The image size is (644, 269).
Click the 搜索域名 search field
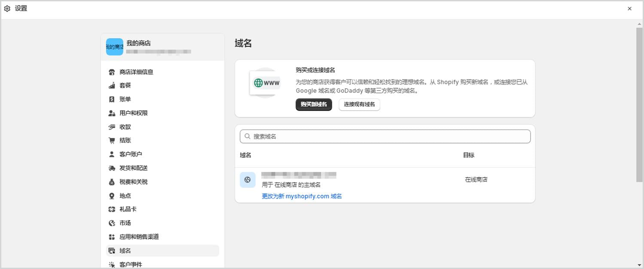(385, 136)
